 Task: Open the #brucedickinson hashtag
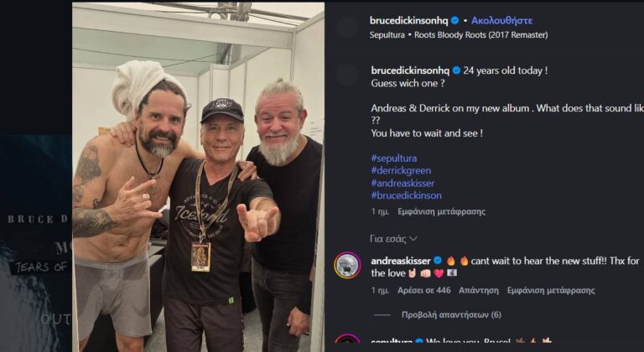coord(406,195)
